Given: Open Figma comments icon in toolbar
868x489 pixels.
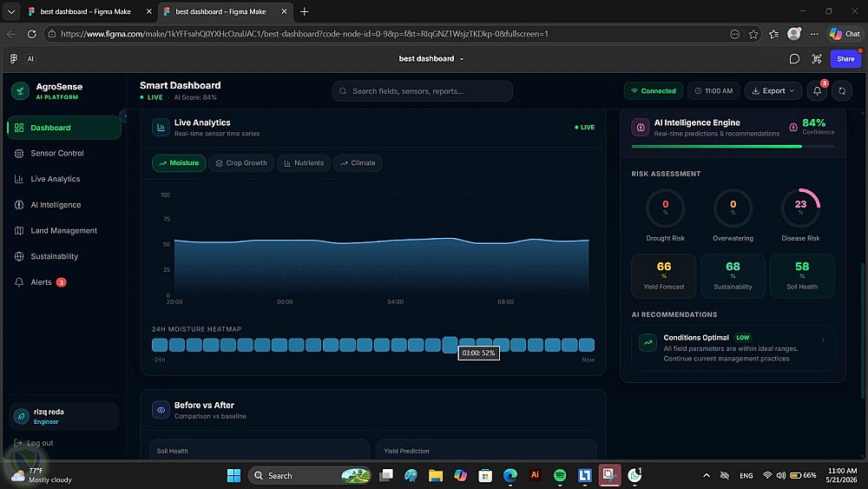Looking at the screenshot, I should click(x=794, y=59).
